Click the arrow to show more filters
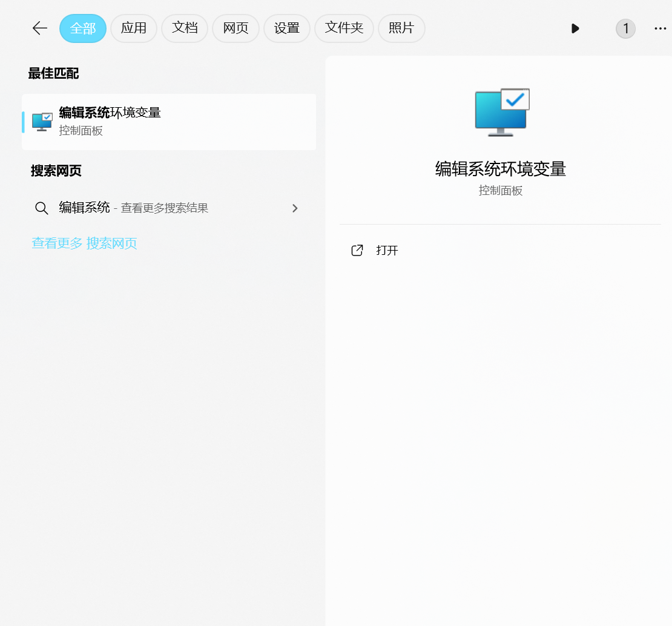The width and height of the screenshot is (672, 626). (x=575, y=28)
